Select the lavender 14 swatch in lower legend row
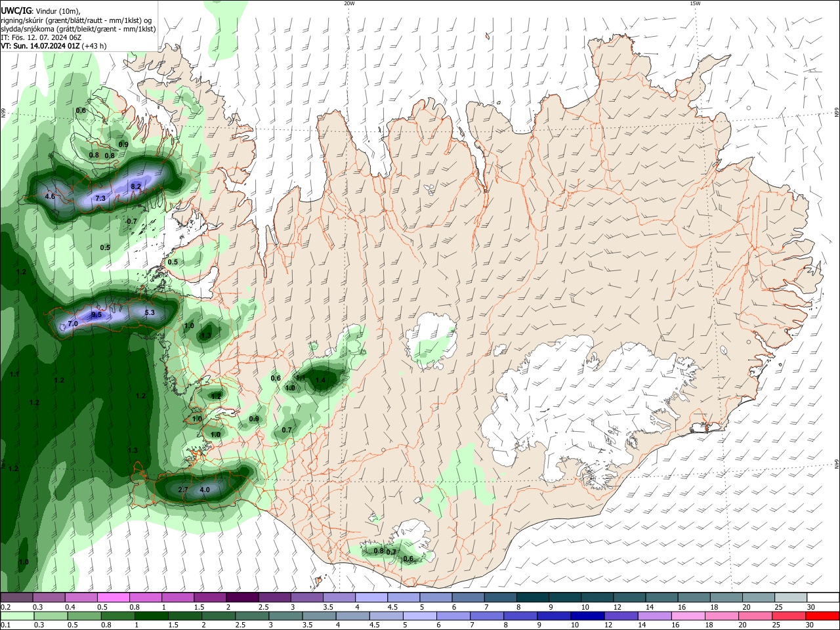The width and height of the screenshot is (840, 630). click(654, 616)
